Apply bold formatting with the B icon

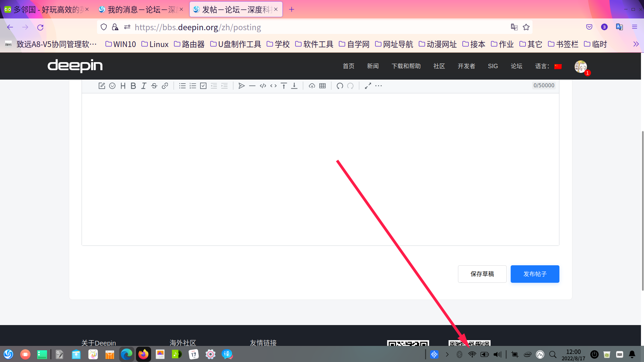point(133,86)
